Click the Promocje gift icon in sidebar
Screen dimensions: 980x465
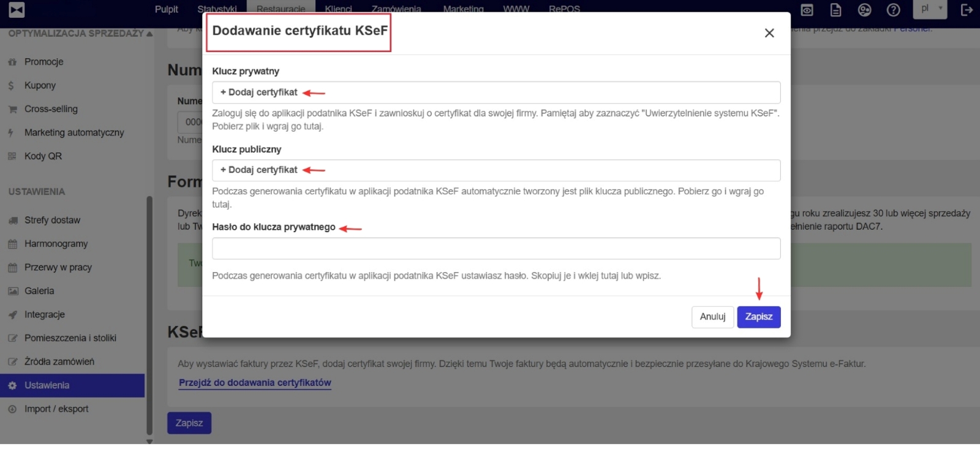coord(12,62)
